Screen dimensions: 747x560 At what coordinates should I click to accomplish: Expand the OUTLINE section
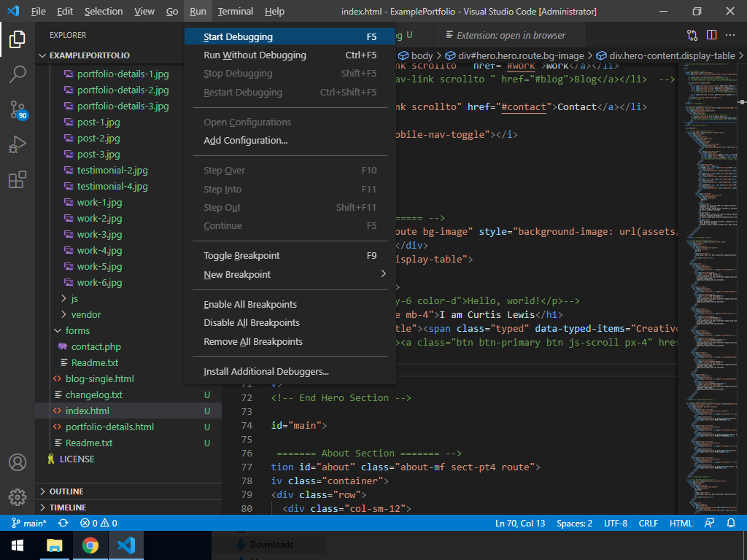click(66, 491)
